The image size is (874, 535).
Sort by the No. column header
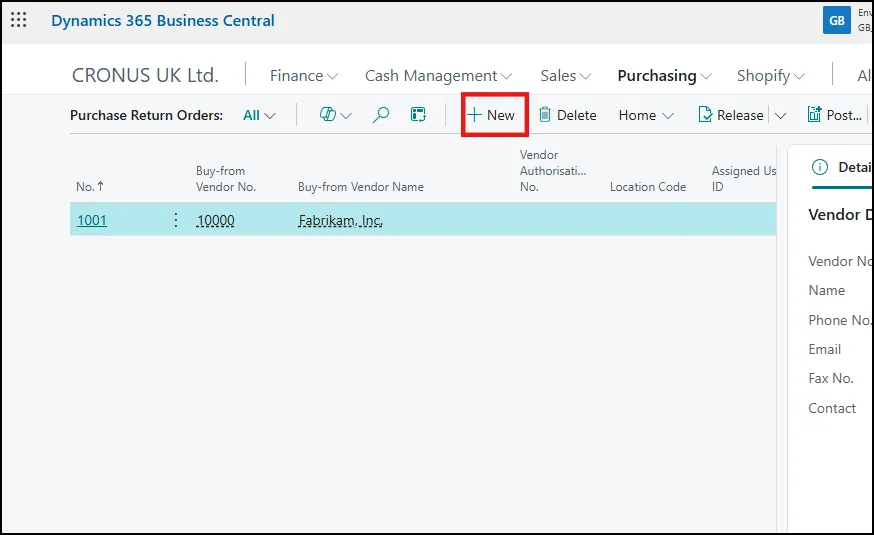(90, 187)
